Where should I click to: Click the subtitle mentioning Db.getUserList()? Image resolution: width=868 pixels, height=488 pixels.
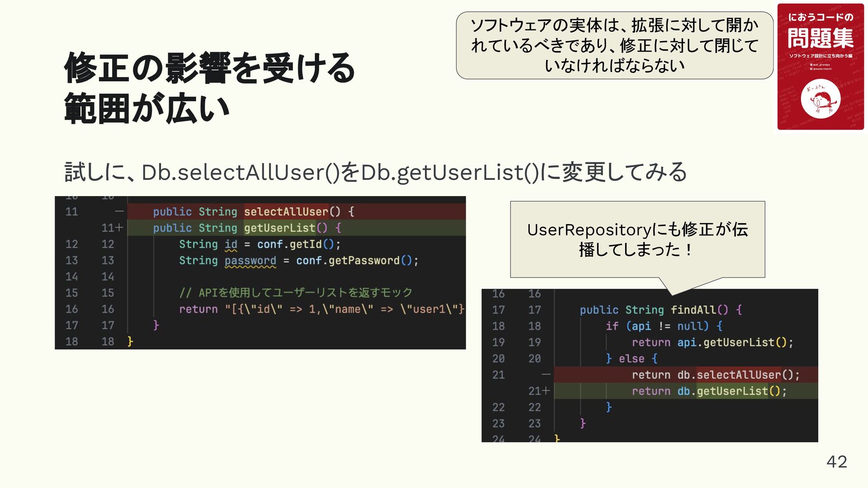coord(375,172)
